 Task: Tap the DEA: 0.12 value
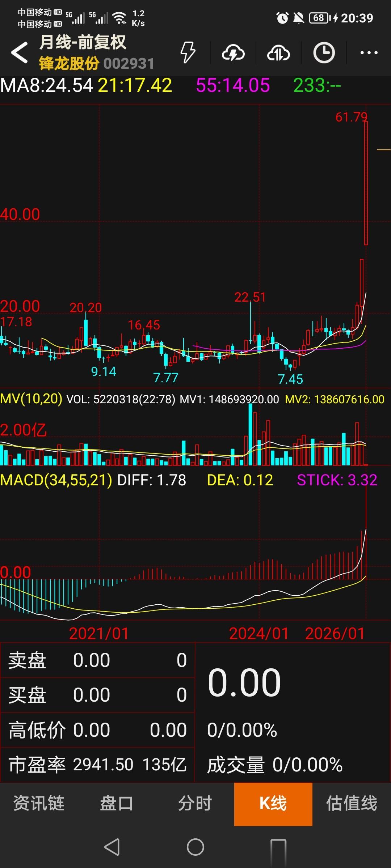(x=240, y=480)
